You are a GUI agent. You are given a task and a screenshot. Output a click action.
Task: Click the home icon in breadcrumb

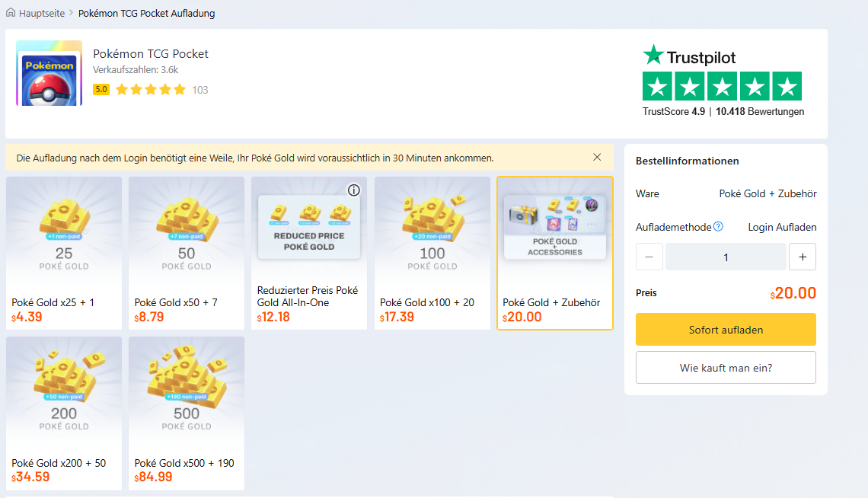[11, 12]
